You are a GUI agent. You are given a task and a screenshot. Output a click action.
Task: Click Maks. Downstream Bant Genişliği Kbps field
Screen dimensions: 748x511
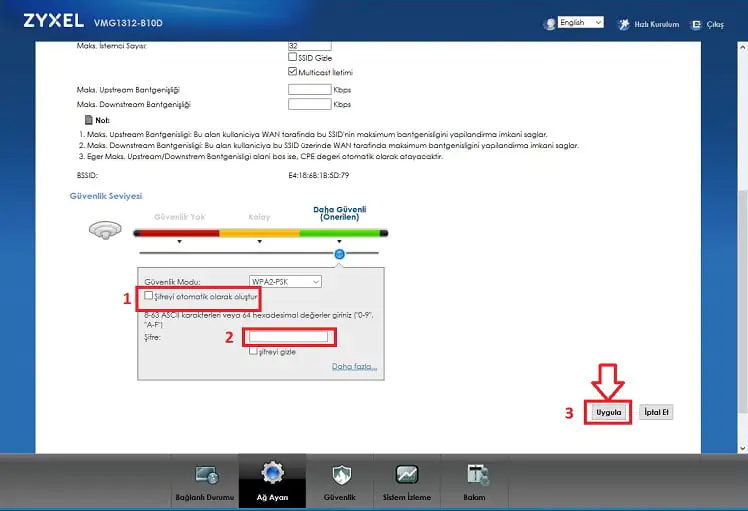[x=310, y=104]
